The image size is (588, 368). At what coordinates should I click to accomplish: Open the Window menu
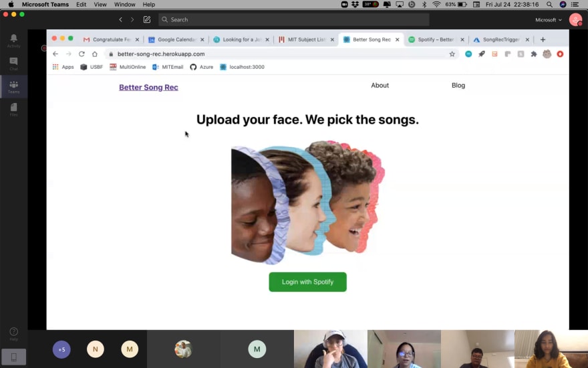coord(124,5)
